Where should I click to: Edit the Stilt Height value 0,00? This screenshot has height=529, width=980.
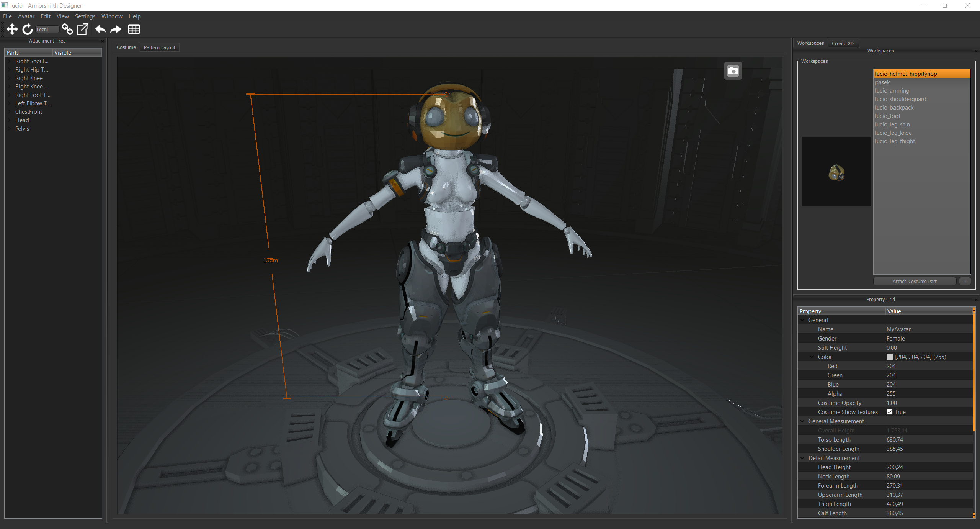(x=929, y=347)
